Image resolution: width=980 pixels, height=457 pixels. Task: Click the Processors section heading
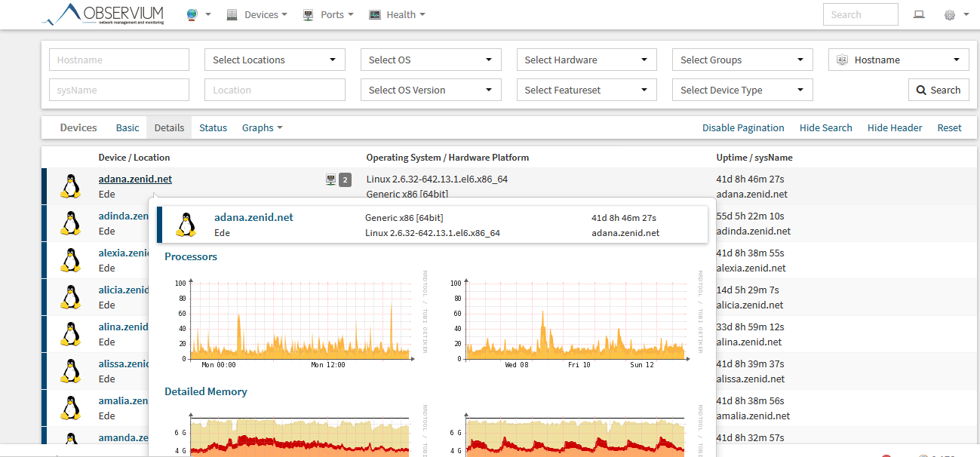[191, 256]
